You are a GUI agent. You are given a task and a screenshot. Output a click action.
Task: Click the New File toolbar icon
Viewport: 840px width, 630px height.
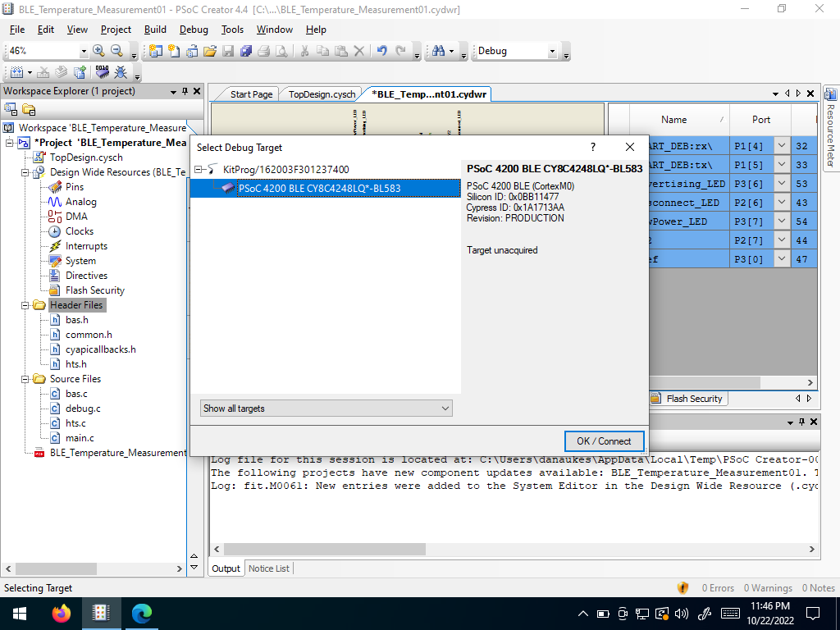tap(174, 51)
